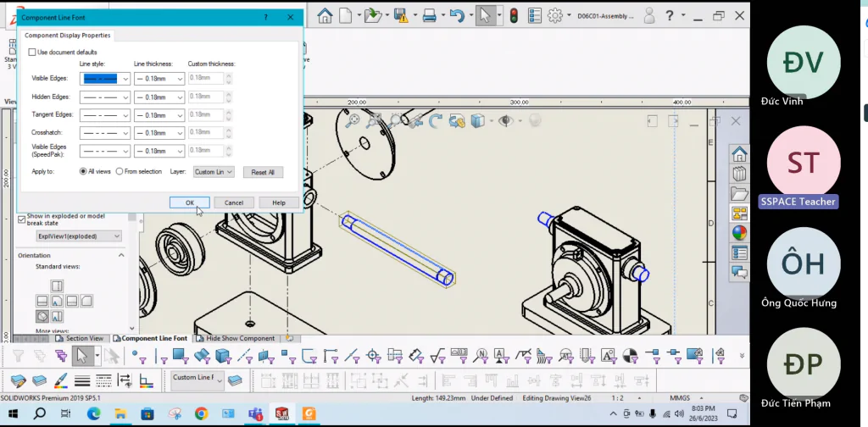Click the Rebuild traffic light icon
Screen dimensions: 868x427
click(514, 15)
